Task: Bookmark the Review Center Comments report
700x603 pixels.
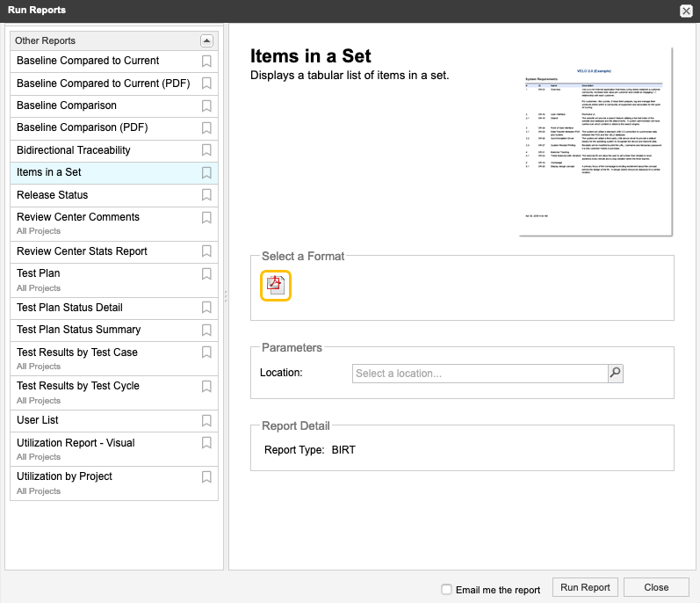Action: (x=206, y=217)
